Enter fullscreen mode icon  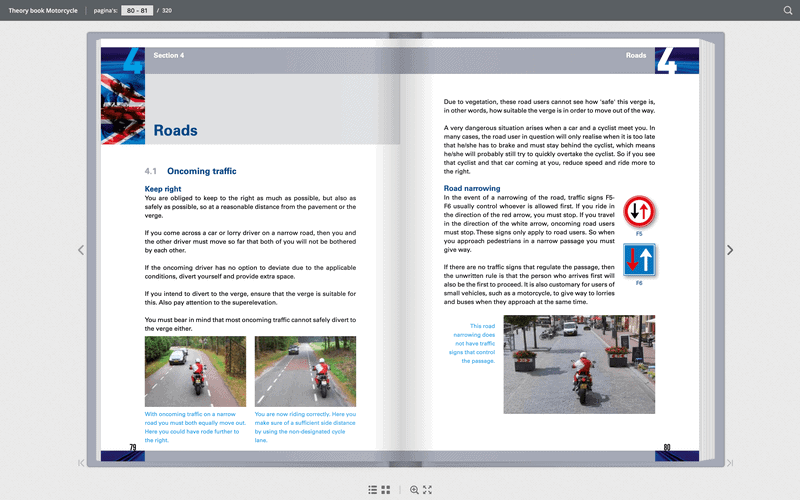428,490
